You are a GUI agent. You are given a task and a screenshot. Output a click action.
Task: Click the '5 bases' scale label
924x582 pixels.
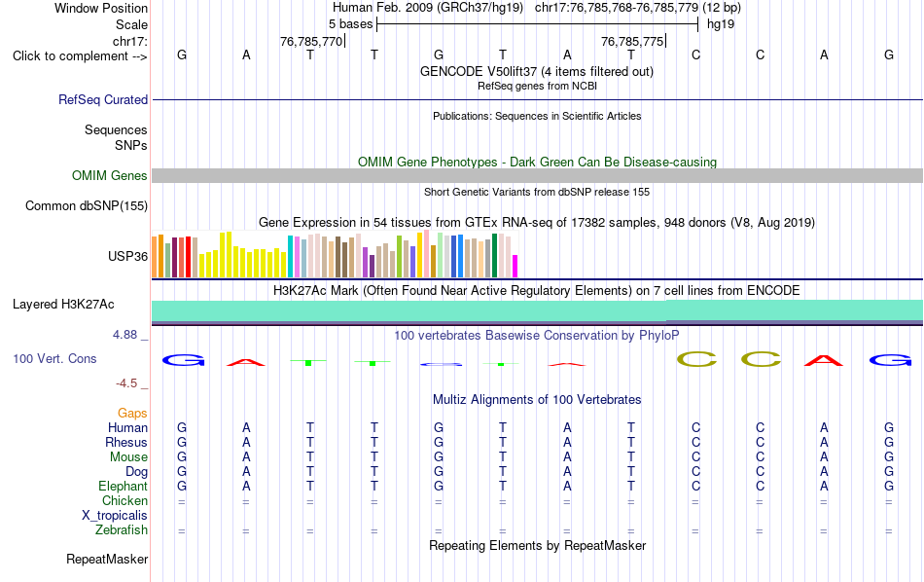350,24
